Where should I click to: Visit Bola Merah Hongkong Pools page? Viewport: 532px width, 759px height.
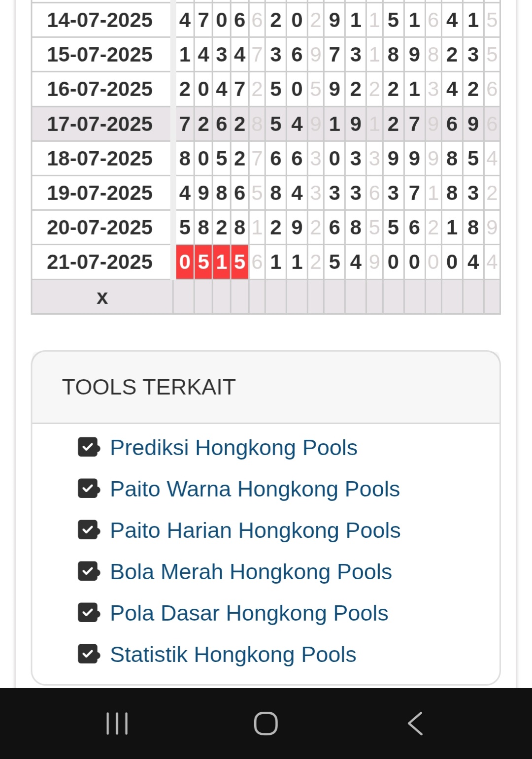pos(251,572)
